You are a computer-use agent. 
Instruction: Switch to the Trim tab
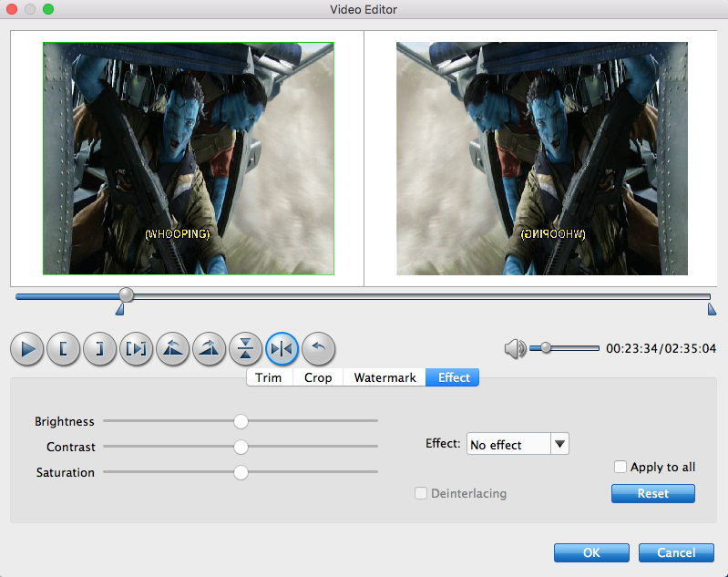click(x=269, y=377)
